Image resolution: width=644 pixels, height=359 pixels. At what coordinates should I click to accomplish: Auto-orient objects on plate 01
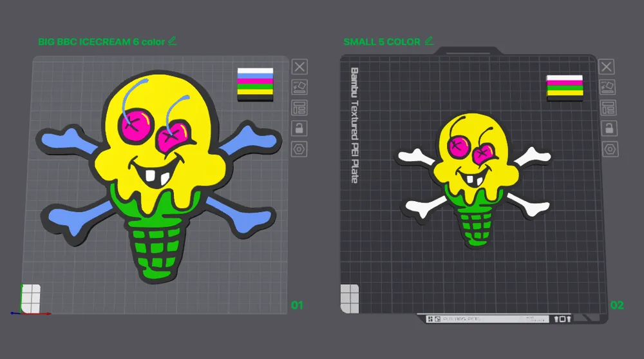[x=299, y=87]
